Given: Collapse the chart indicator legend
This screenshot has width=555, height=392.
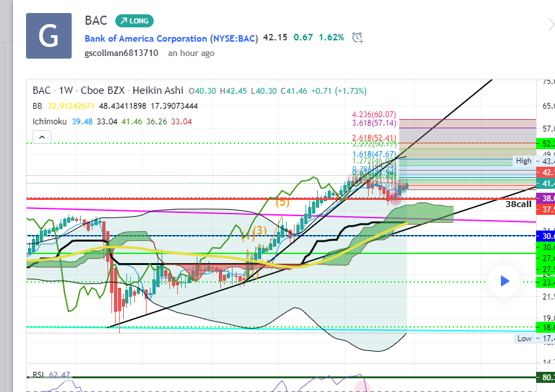Looking at the screenshot, I should pos(42,137).
